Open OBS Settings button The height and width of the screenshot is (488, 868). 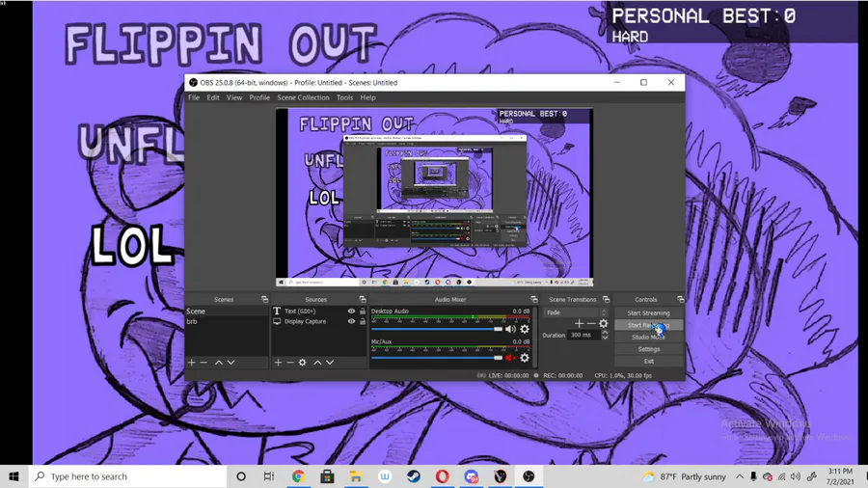click(x=649, y=349)
